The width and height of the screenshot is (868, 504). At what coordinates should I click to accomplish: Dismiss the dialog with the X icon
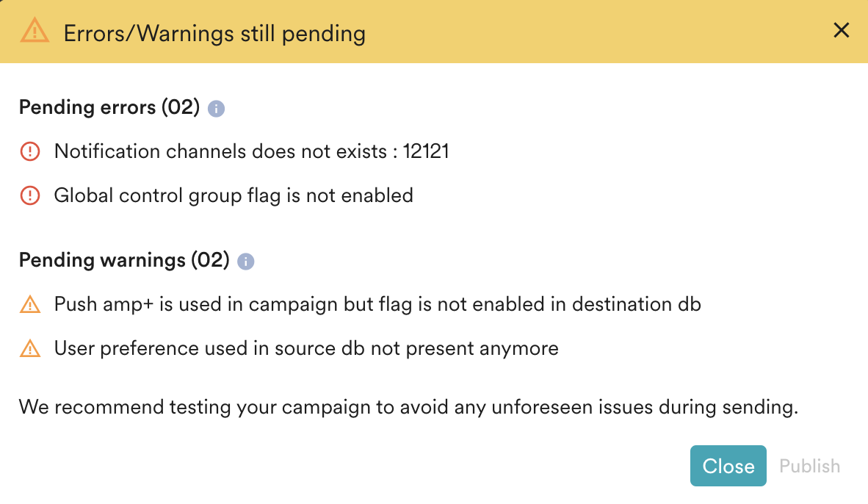tap(841, 30)
